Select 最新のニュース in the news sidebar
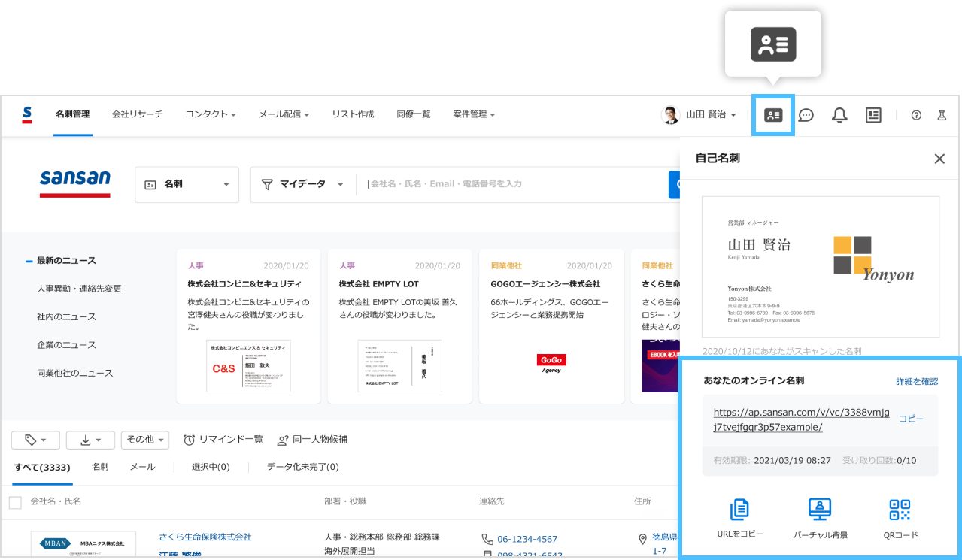Screen dimensions: 962x560 [66, 261]
